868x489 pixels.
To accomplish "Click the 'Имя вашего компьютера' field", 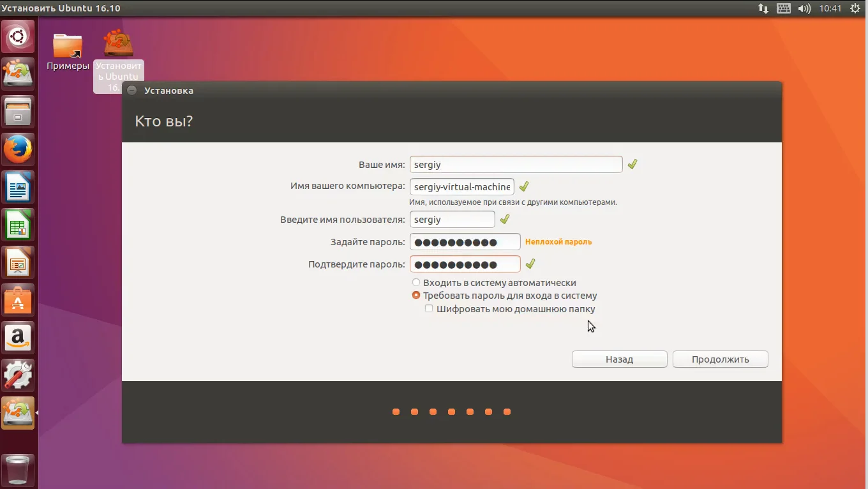I will tap(462, 186).
